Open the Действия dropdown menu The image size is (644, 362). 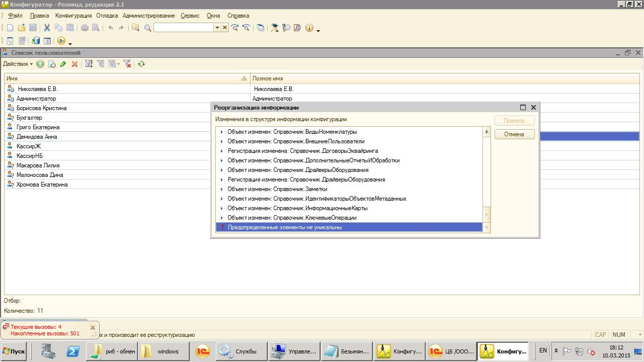coord(18,64)
